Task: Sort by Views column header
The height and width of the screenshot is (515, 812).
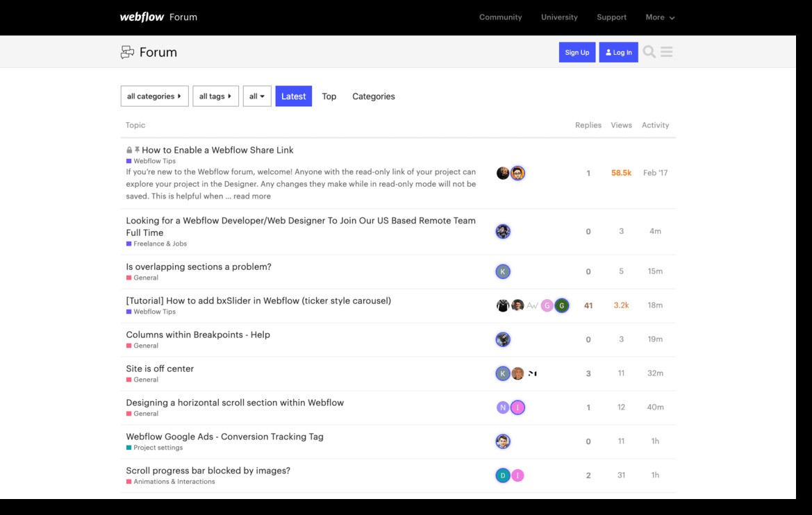Action: click(621, 125)
